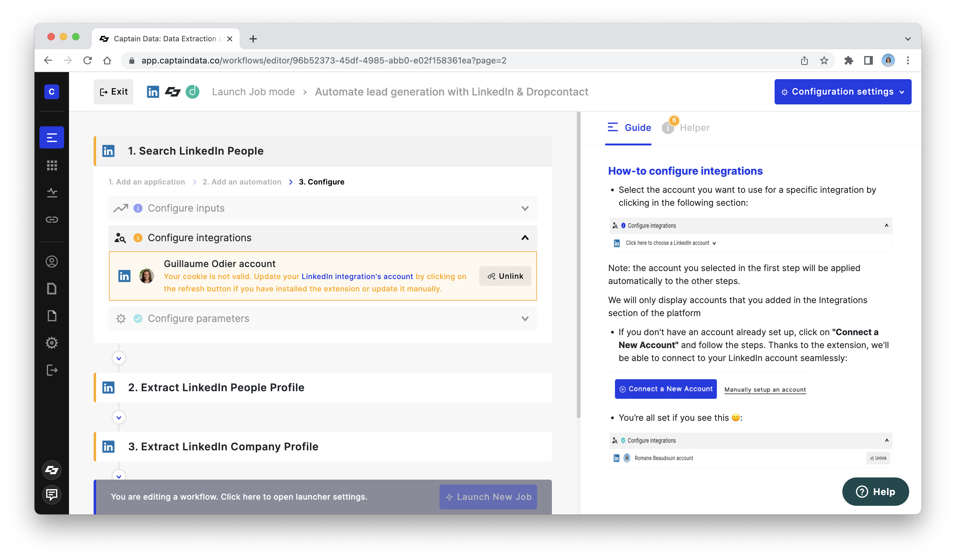
Task: Unlink the Guillaume Odier account
Action: 505,276
